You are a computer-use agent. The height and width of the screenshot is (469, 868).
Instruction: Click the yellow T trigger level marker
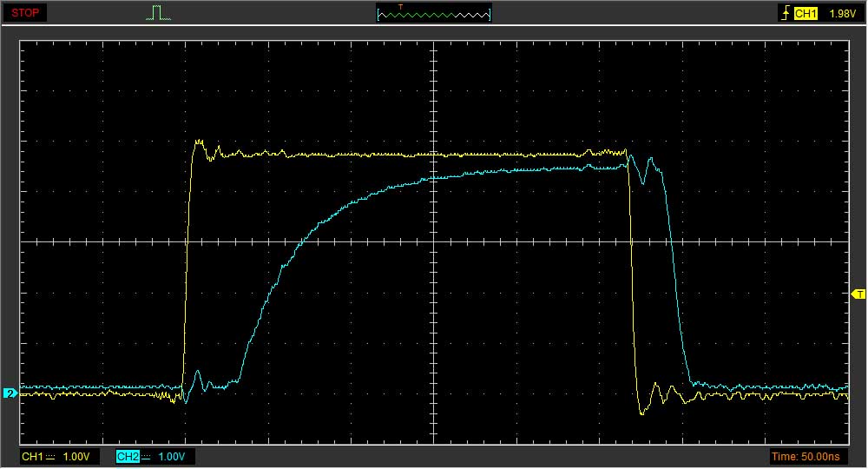tap(859, 294)
